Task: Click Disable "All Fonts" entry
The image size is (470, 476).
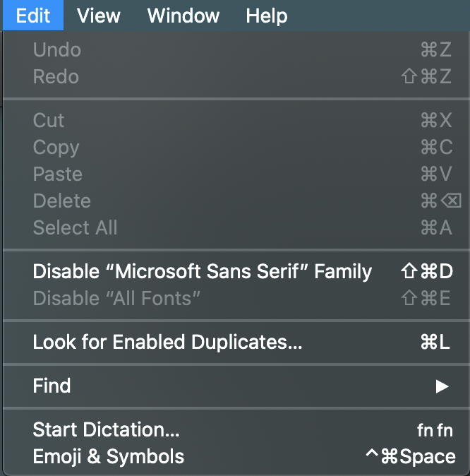Action: (236, 298)
